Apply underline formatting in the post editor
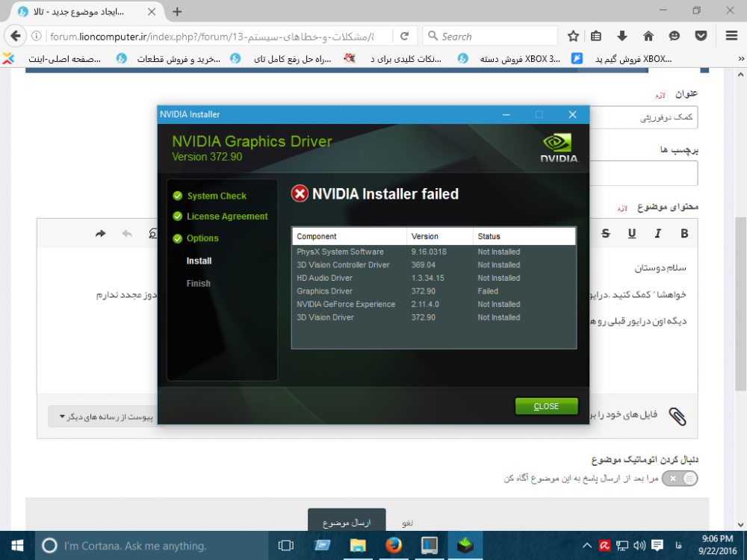Viewport: 747px width, 560px height. point(632,234)
